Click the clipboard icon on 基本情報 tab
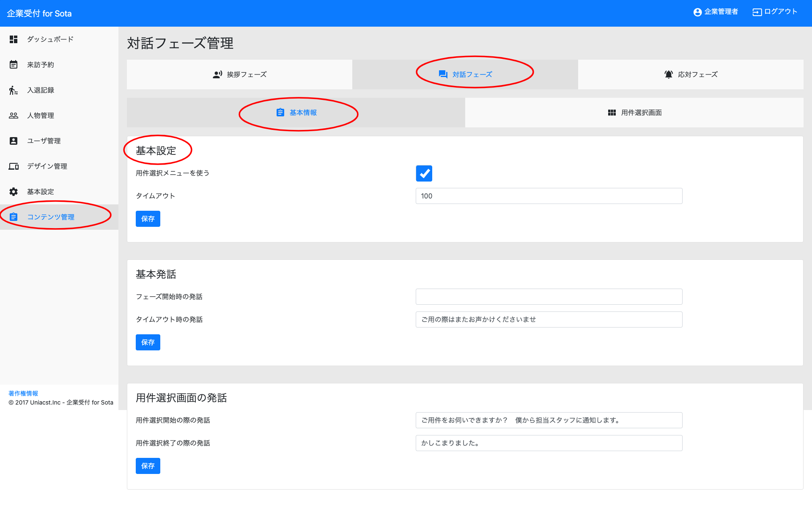The height and width of the screenshot is (515, 812). tap(280, 113)
